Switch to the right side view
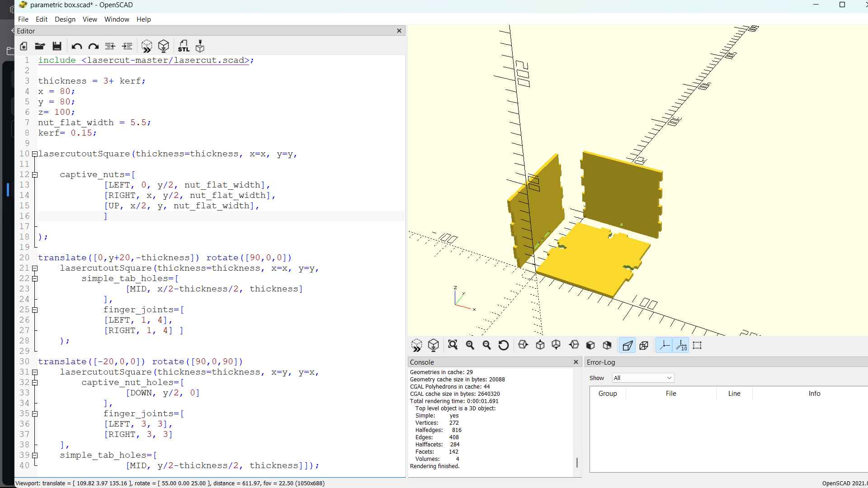868x488 pixels. pyautogui.click(x=523, y=345)
